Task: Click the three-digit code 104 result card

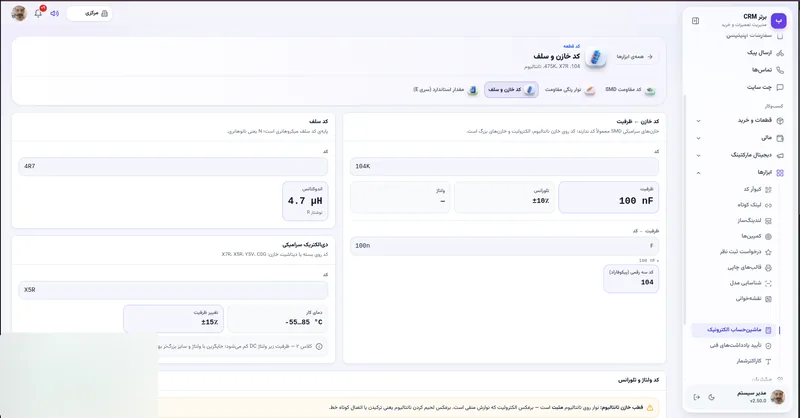Action: (631, 279)
